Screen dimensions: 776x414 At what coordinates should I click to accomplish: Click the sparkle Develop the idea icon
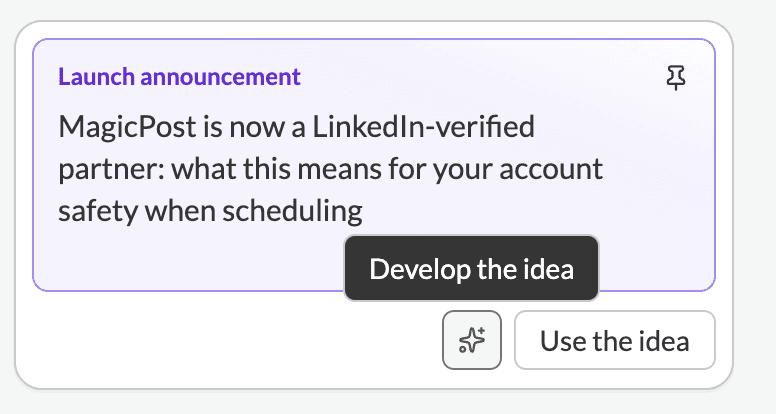coord(472,341)
